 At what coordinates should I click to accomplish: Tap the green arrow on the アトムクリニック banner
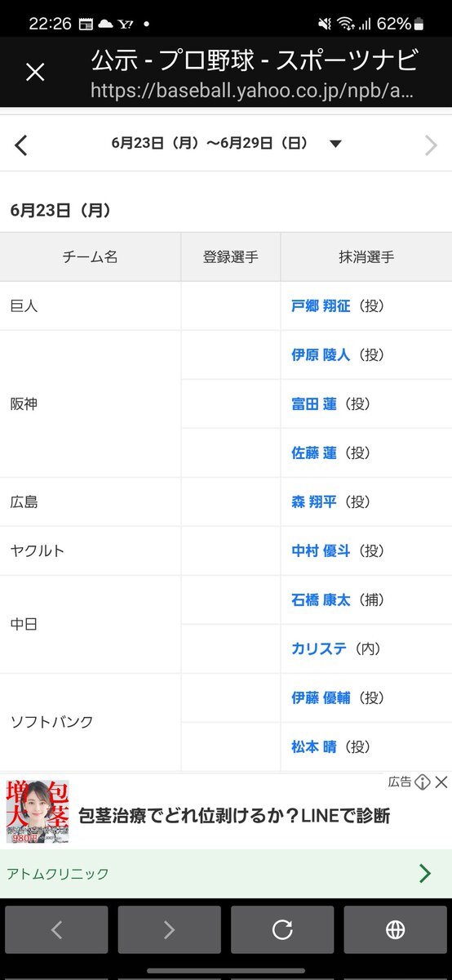pos(424,873)
